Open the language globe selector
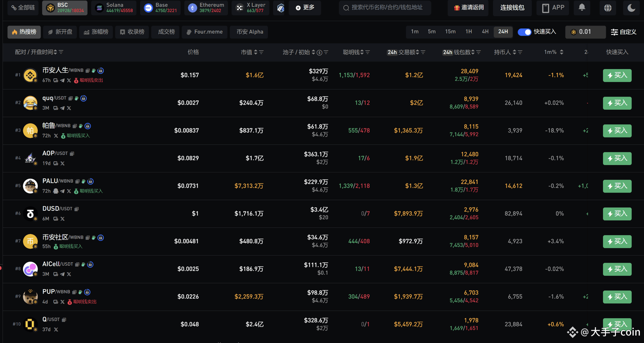644x343 pixels. click(x=608, y=7)
